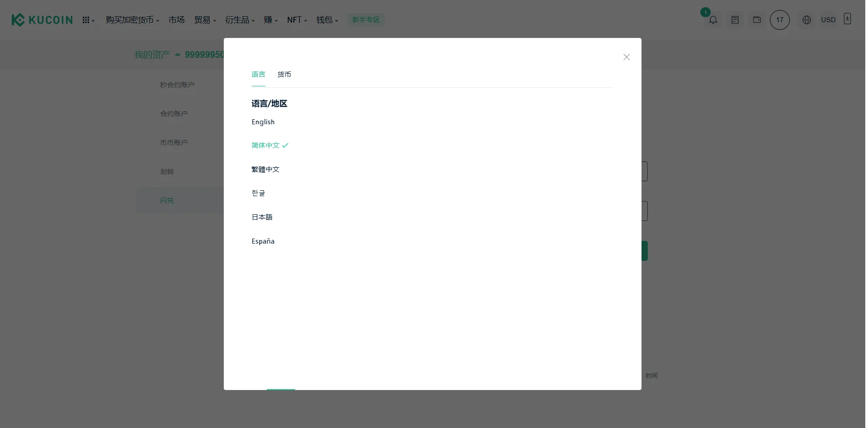The height and width of the screenshot is (428, 868).
Task: Open the orders document icon
Action: (x=735, y=20)
